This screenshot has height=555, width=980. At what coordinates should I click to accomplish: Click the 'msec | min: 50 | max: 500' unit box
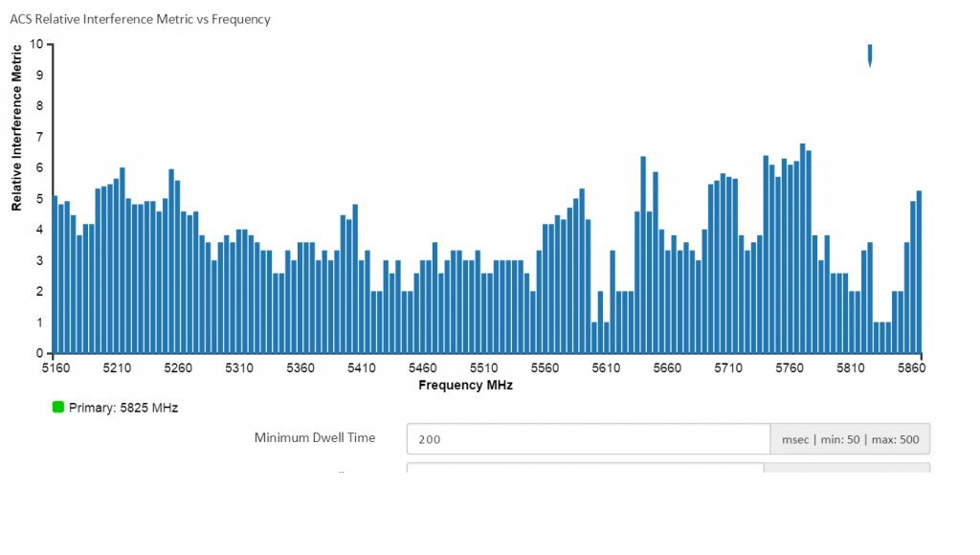(x=850, y=439)
